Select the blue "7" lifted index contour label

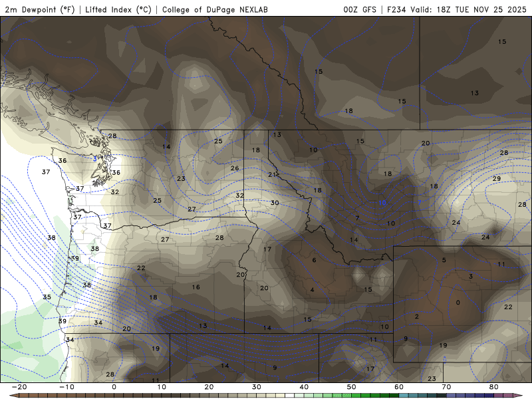420,203
